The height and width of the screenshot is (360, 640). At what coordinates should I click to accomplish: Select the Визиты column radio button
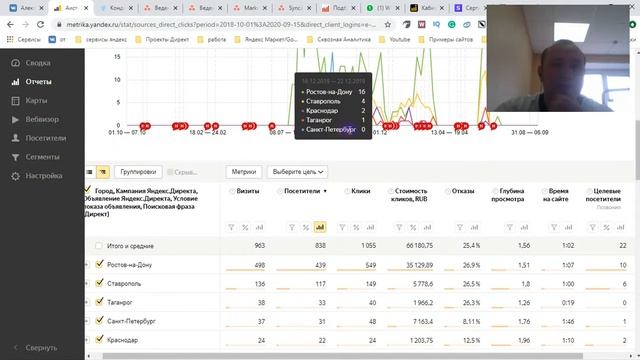tap(232, 191)
